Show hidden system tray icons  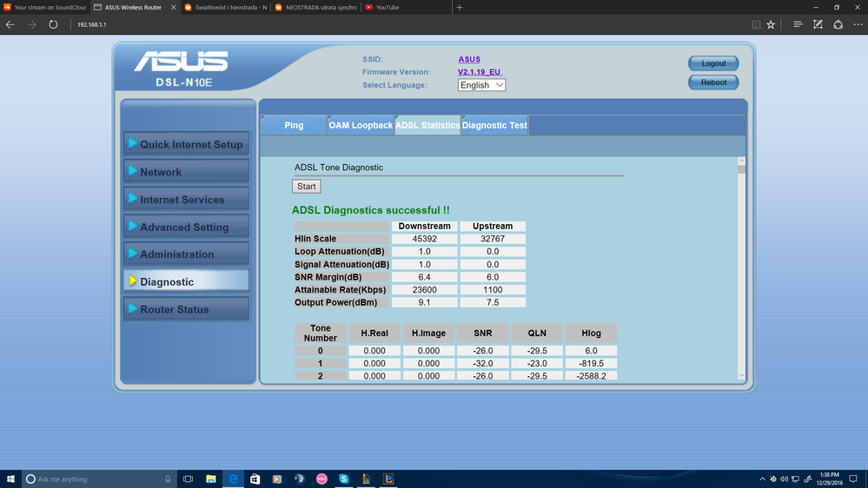(x=762, y=479)
